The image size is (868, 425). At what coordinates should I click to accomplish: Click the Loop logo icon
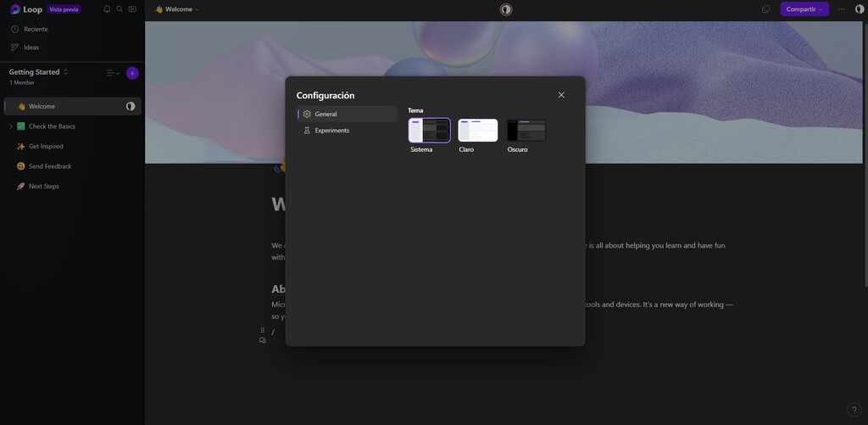pyautogui.click(x=15, y=9)
